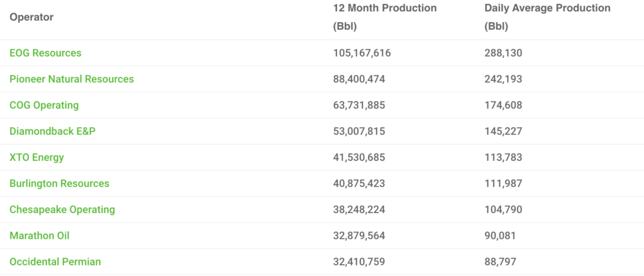The width and height of the screenshot is (644, 276).
Task: Click EOG's 12 month value 105,167,616
Action: point(362,53)
